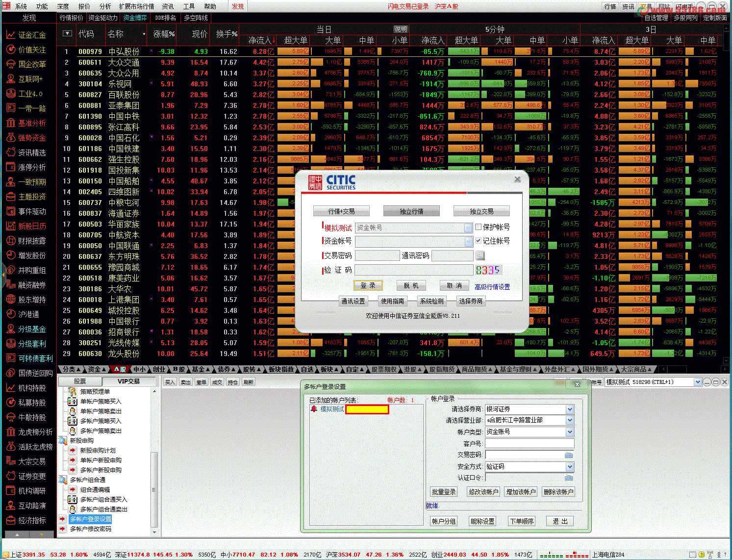Select 独立交易 mode button
The height and width of the screenshot is (560, 732).
click(x=481, y=211)
